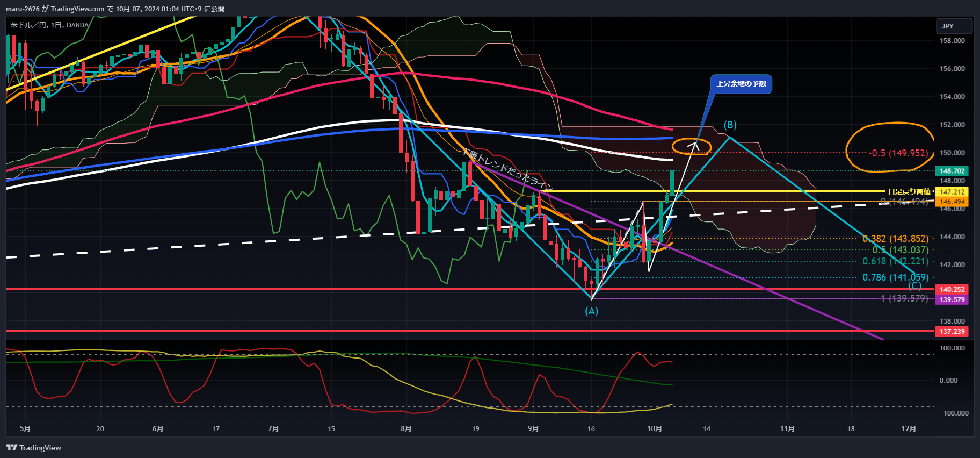Screen dimensions: 980x458
Task: Select the 8月 date on time axis
Action: [x=406, y=428]
